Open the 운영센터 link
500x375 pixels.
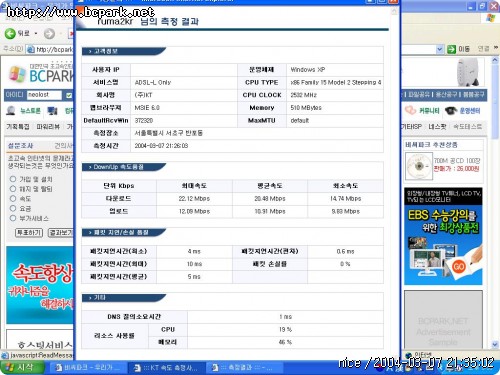(x=470, y=111)
